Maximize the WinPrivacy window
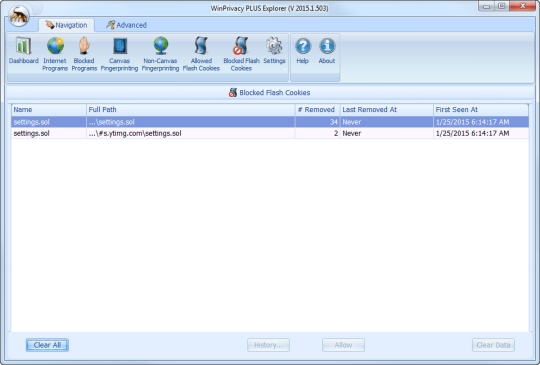 point(501,6)
